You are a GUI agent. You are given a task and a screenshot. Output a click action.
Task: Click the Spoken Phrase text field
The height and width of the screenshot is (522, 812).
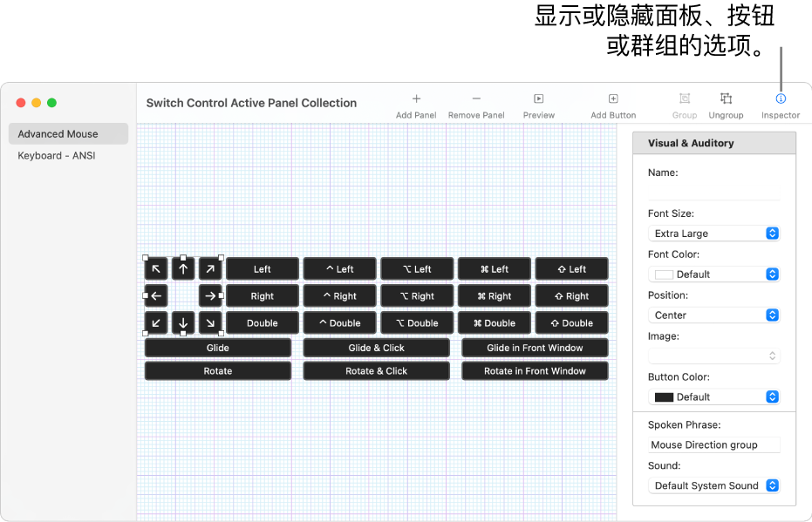(714, 445)
